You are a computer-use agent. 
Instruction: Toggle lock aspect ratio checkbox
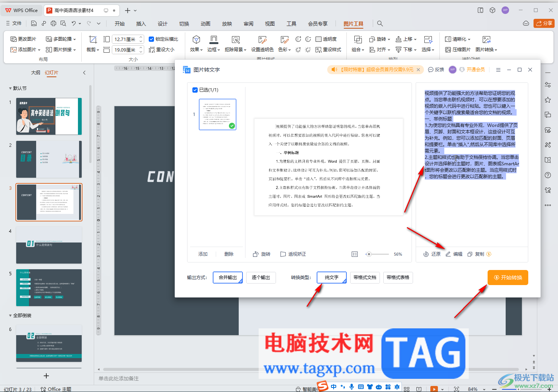pyautogui.click(x=151, y=39)
